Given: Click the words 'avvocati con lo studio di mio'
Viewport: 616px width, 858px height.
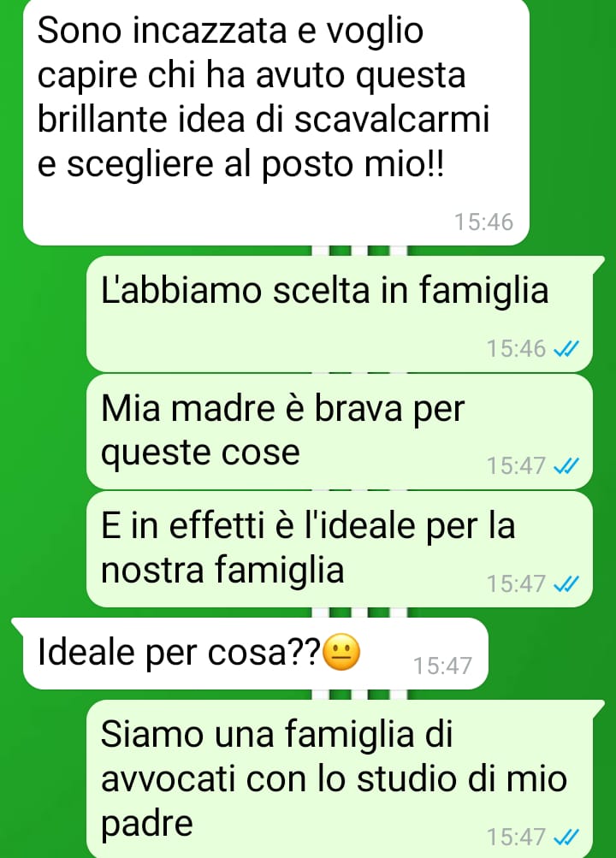Looking at the screenshot, I should click(x=334, y=778).
